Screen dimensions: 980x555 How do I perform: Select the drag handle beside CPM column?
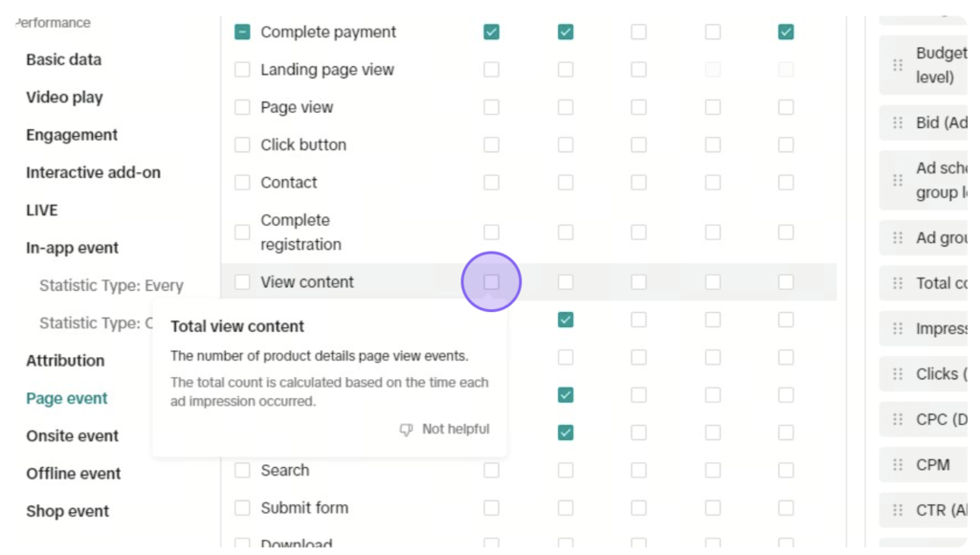[898, 465]
